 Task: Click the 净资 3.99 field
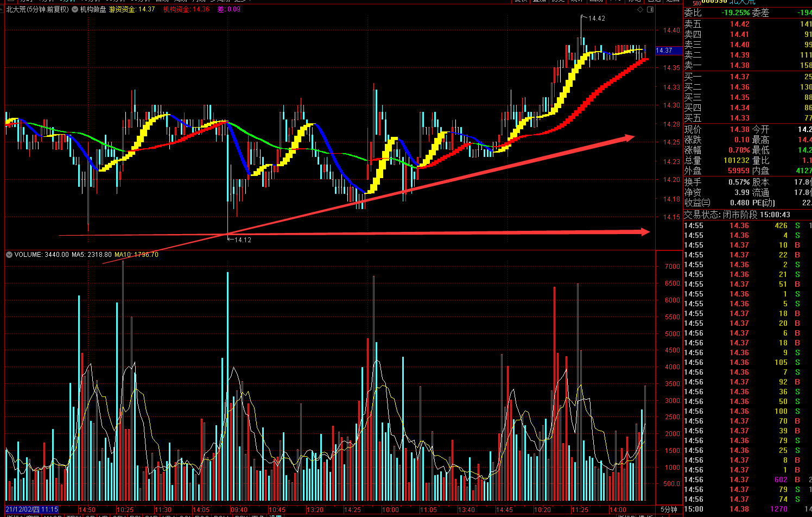[717, 192]
